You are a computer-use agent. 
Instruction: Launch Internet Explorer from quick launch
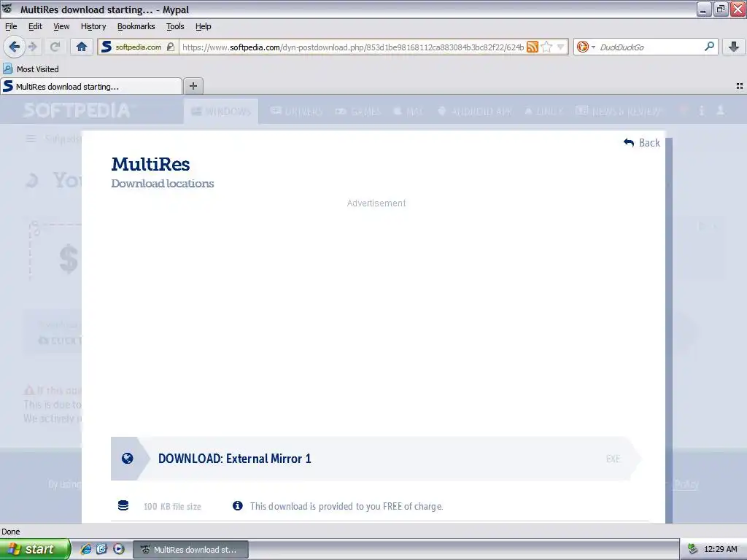click(x=86, y=549)
